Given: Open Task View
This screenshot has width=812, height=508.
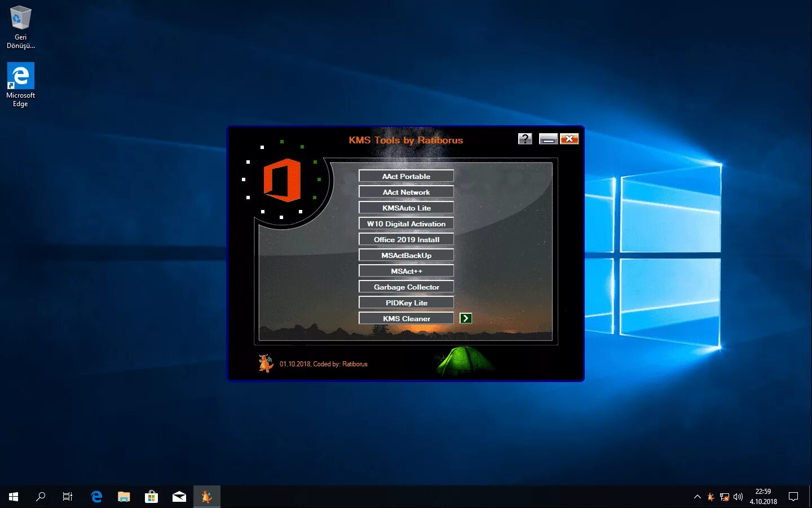Looking at the screenshot, I should click(x=68, y=497).
